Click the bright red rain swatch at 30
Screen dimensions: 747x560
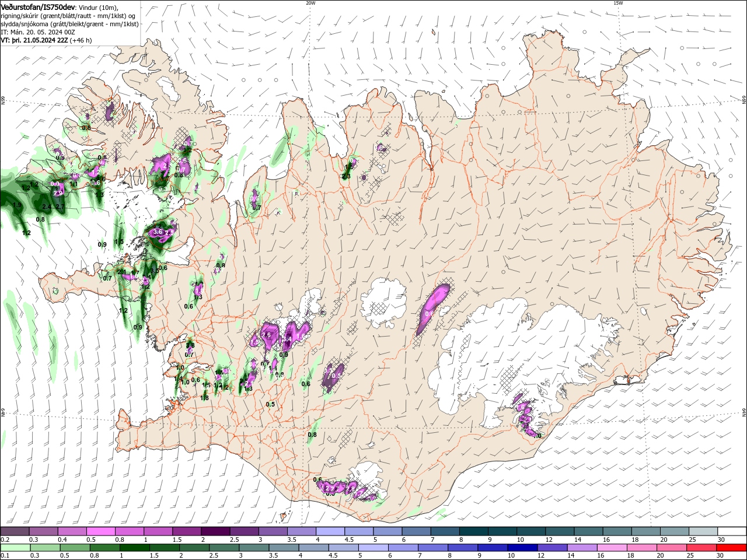(731, 548)
